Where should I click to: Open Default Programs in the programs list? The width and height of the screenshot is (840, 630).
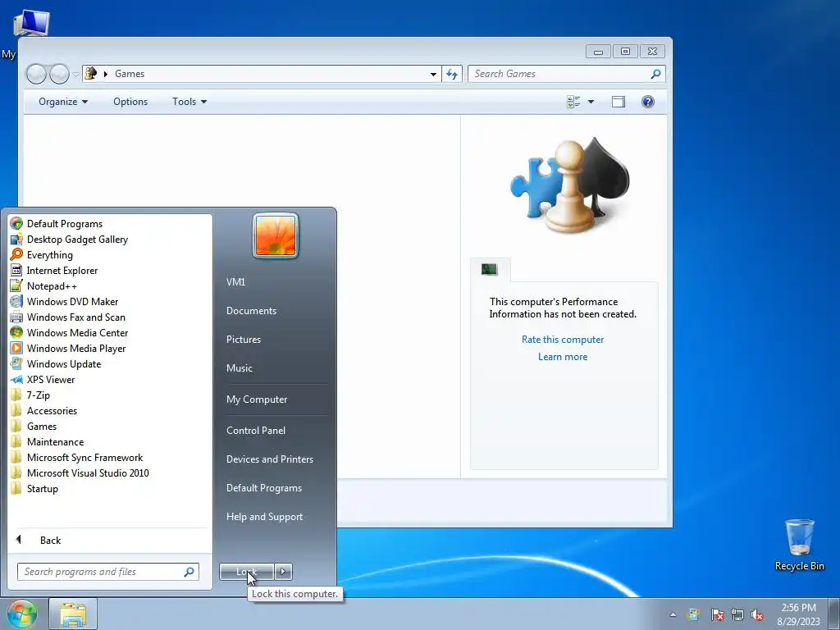tap(64, 224)
